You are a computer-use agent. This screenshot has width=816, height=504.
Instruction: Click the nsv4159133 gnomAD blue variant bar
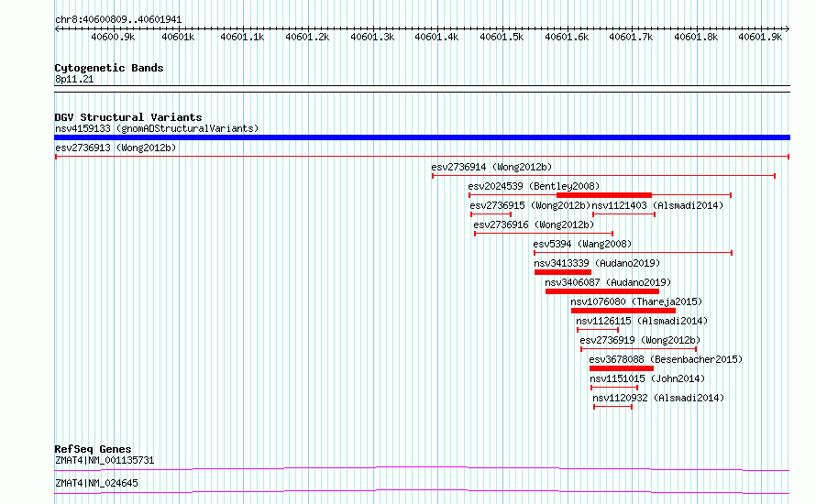[422, 137]
